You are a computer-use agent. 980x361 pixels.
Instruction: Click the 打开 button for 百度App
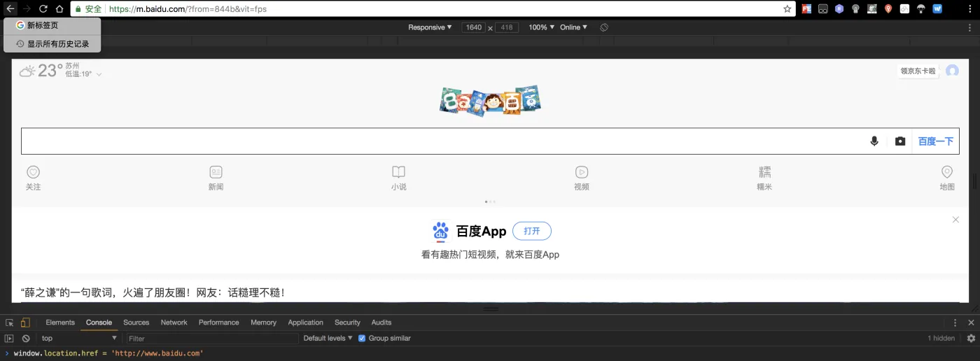coord(531,231)
